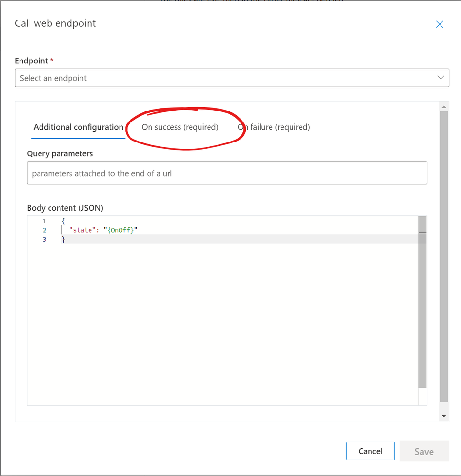Click the {OnOff} placeholder value
Viewport: 461px width, 476px height.
coord(120,230)
